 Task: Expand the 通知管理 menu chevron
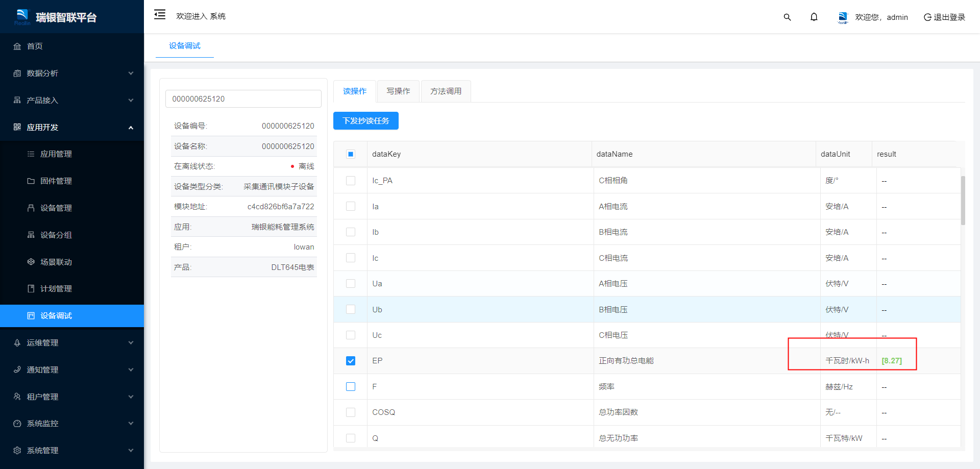(x=131, y=370)
